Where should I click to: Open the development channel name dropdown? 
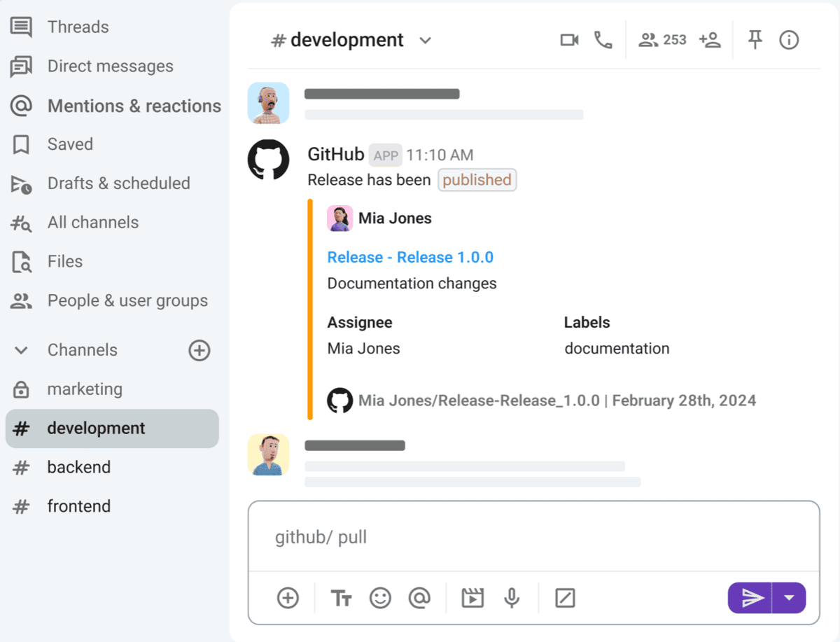pos(426,40)
